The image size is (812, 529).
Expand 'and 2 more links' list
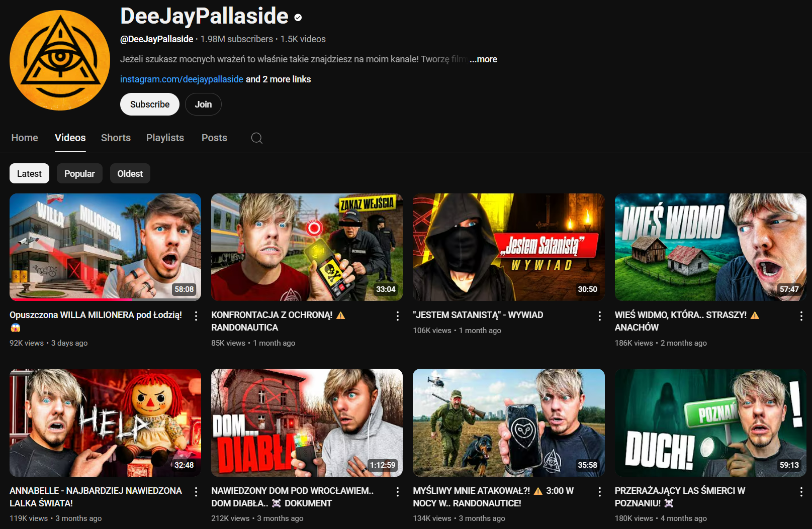tap(278, 79)
